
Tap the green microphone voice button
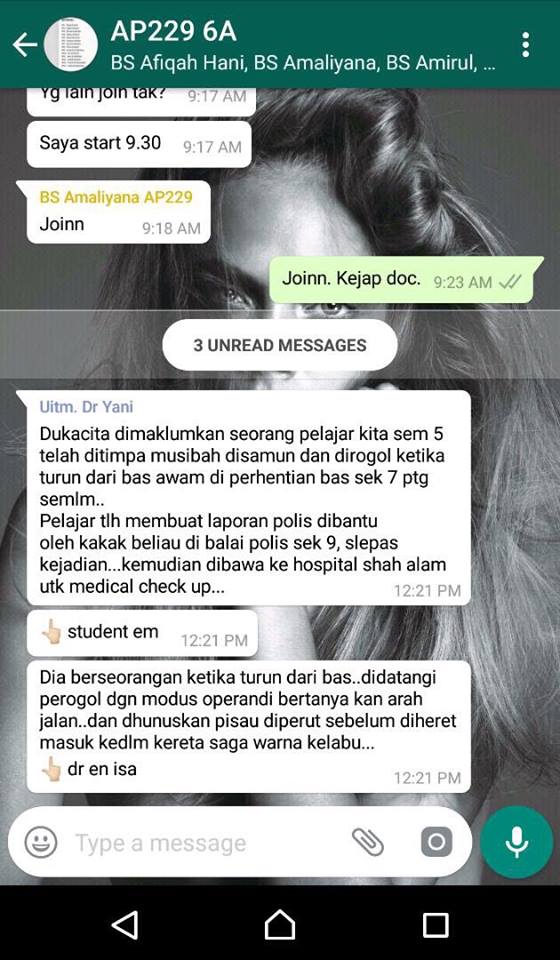[517, 842]
